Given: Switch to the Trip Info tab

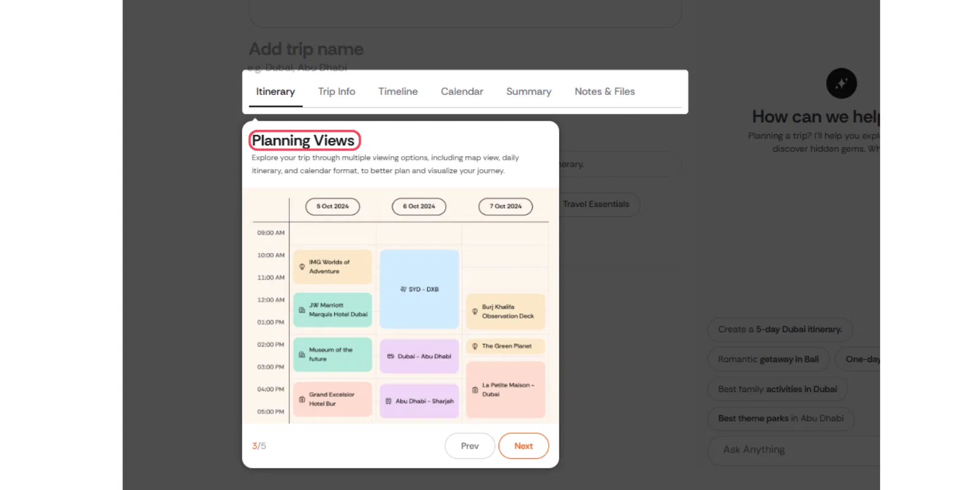Looking at the screenshot, I should 336,92.
